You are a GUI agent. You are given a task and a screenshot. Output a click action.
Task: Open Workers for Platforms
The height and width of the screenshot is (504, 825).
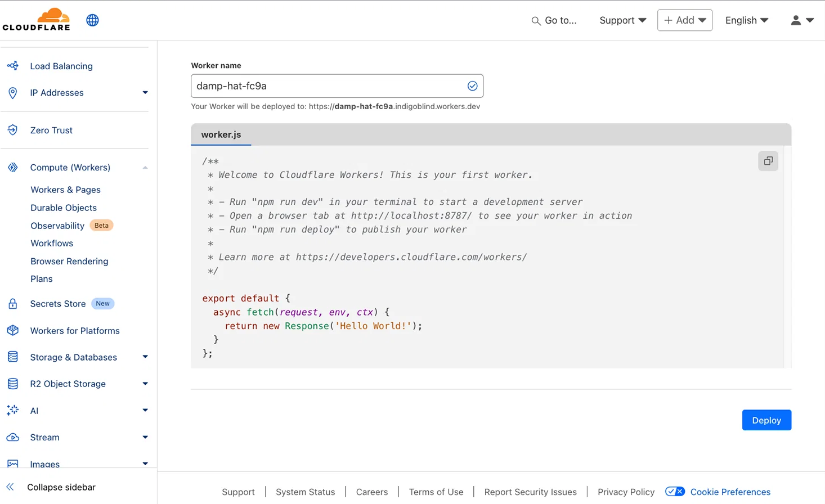75,331
